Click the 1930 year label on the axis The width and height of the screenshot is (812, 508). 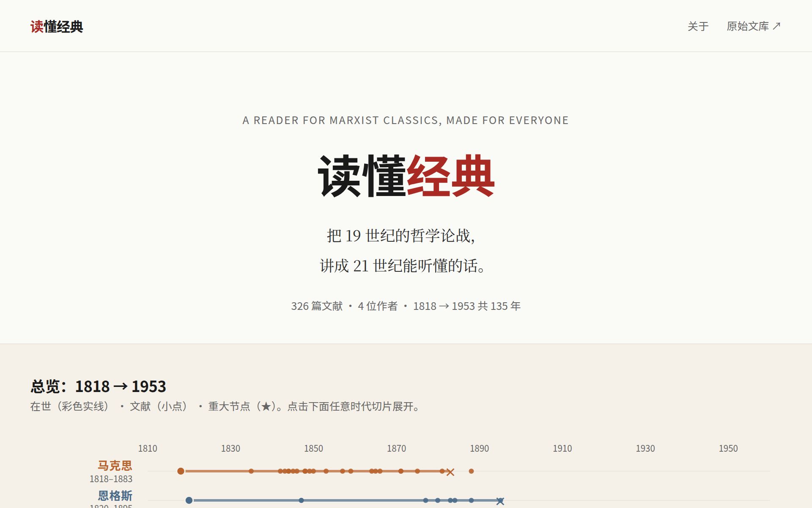[x=645, y=448]
